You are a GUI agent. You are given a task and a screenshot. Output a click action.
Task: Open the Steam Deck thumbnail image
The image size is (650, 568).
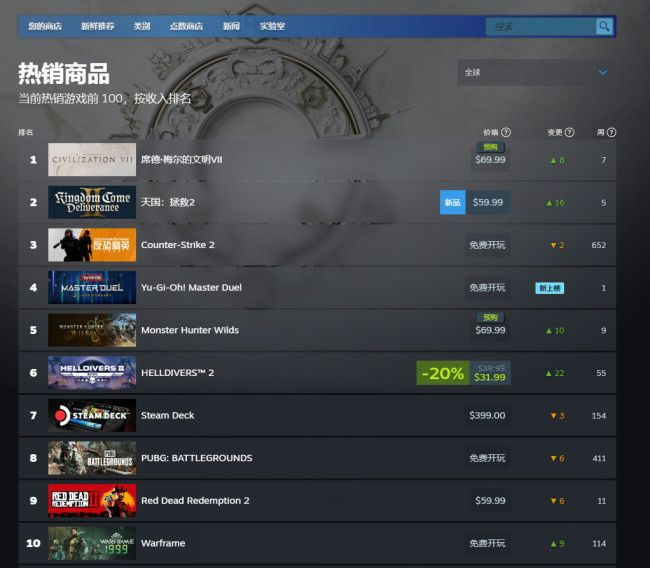(x=92, y=415)
